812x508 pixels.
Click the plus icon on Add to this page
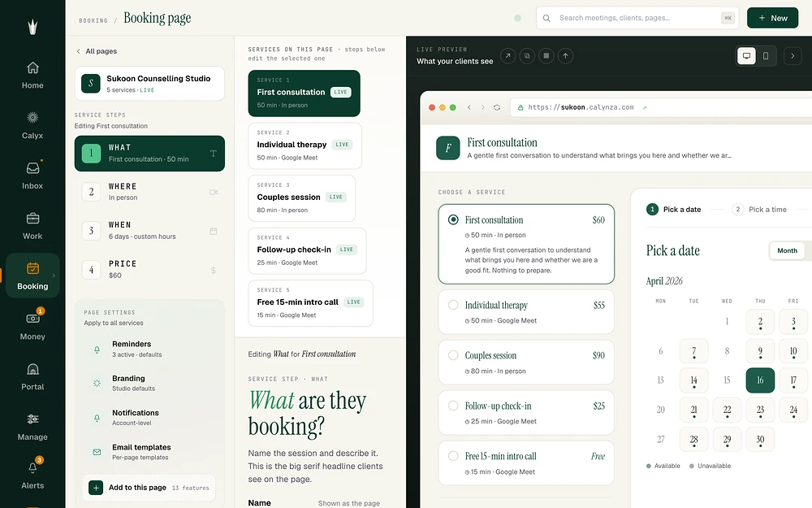point(96,488)
